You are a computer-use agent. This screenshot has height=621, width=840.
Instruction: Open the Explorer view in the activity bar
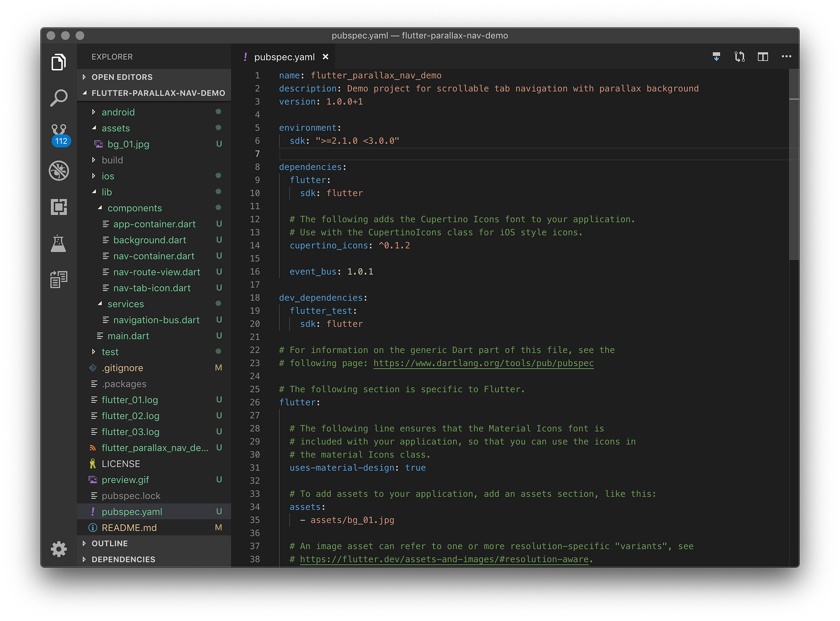tap(59, 62)
